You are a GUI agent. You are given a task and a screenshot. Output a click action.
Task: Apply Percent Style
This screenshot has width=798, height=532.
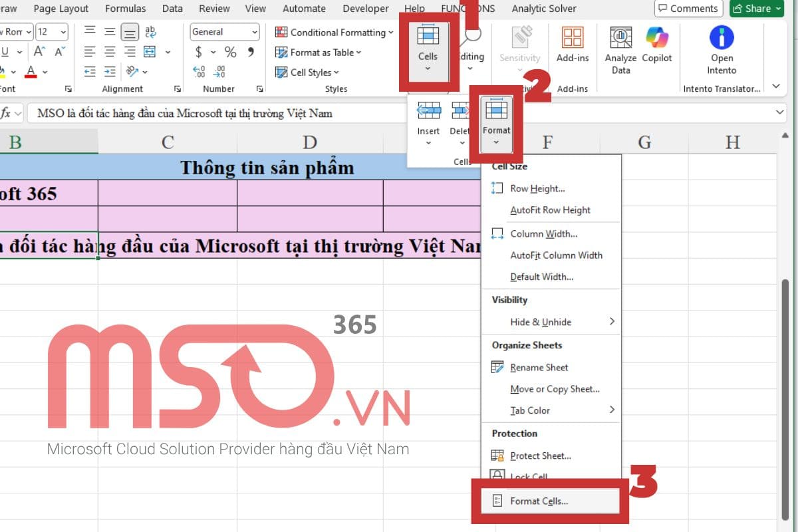[x=231, y=52]
